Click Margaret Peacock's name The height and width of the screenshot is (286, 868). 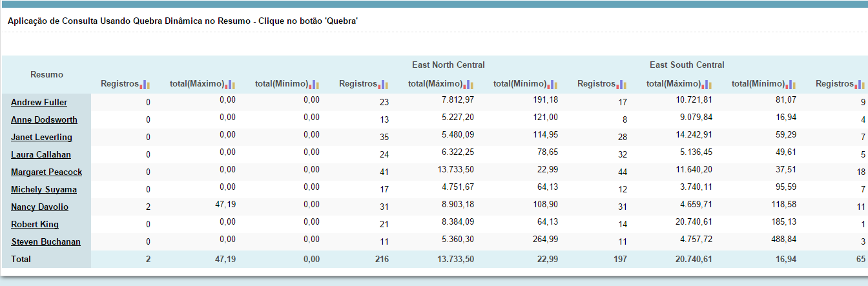click(x=46, y=172)
